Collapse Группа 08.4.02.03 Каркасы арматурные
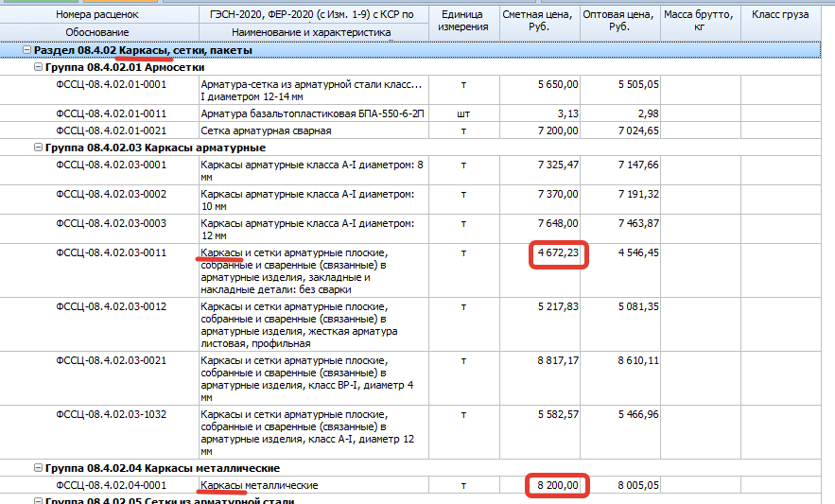This screenshot has width=835, height=504. pos(38,148)
